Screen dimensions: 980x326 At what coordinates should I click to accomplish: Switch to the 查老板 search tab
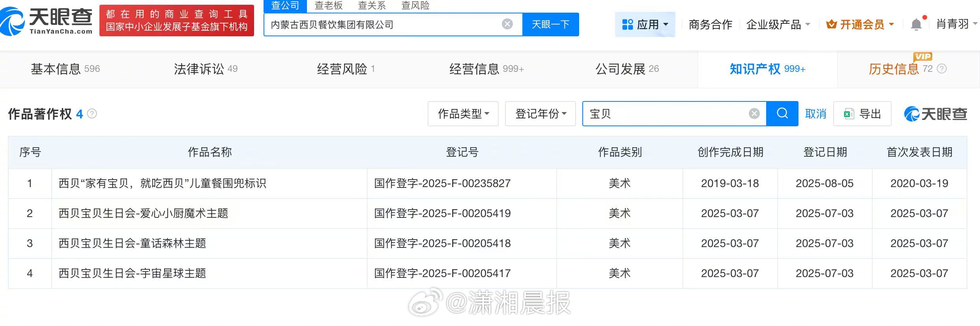tap(329, 6)
